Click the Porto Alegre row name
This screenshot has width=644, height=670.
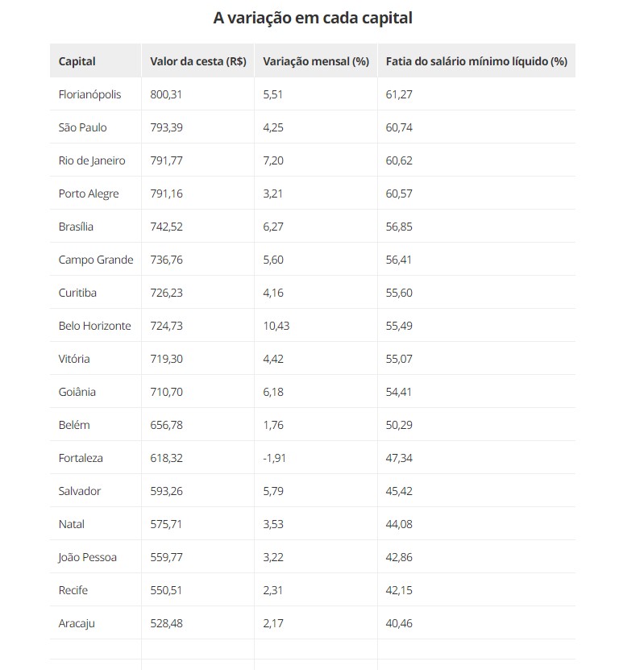[x=89, y=194]
